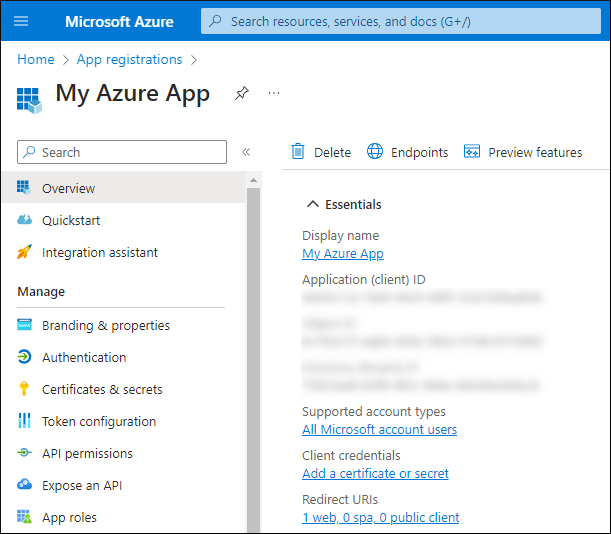Click chevron after App registrations breadcrumb
Screen dimensions: 611x534
194,60
